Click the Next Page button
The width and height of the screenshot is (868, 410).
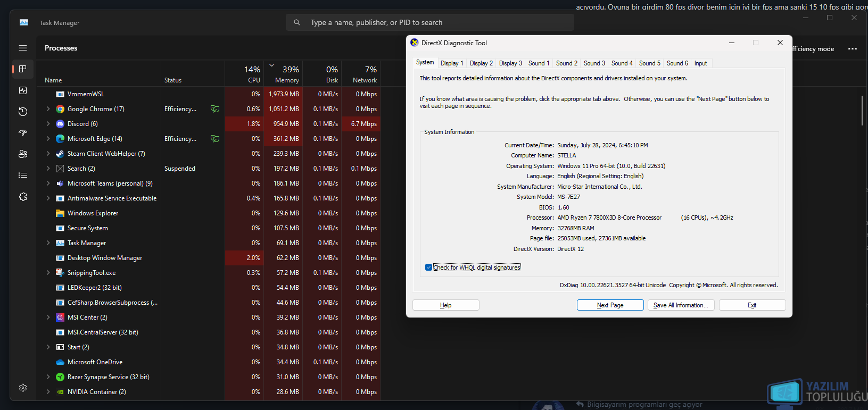pyautogui.click(x=610, y=305)
